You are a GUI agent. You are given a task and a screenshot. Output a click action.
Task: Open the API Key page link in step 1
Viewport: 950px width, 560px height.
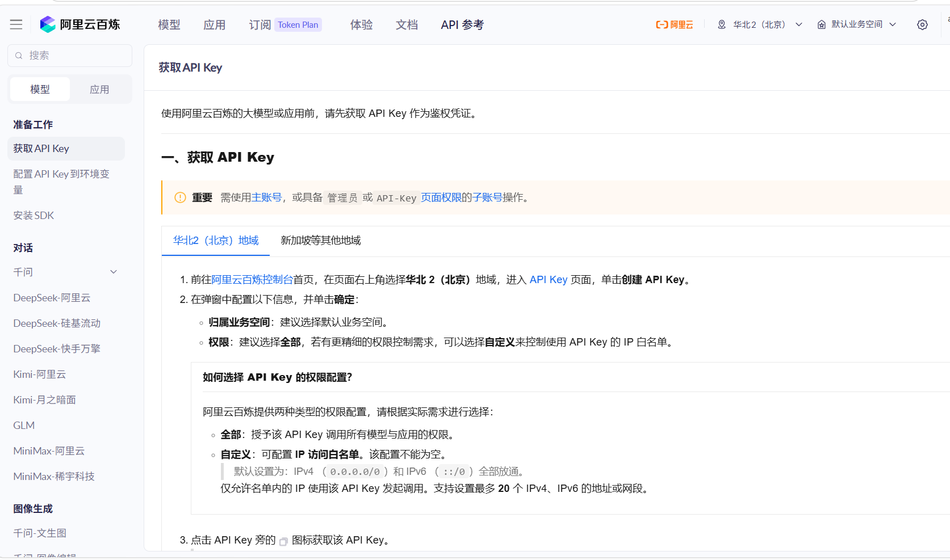(x=549, y=280)
